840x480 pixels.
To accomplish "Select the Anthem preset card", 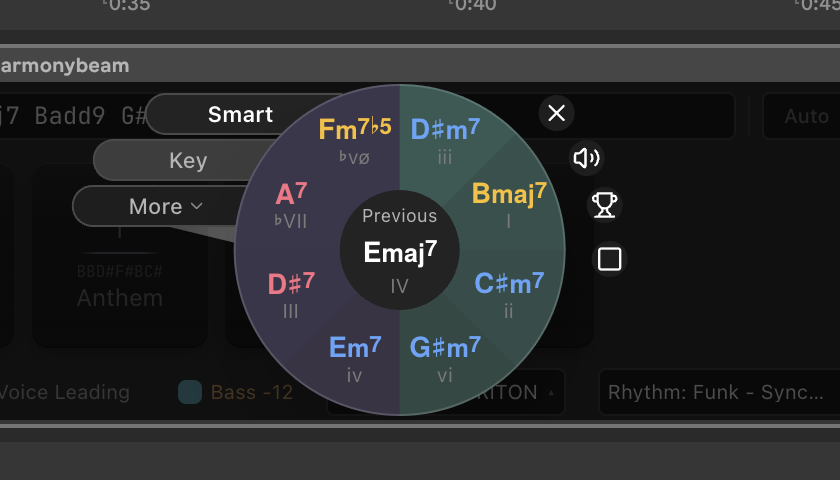I will click(x=120, y=256).
